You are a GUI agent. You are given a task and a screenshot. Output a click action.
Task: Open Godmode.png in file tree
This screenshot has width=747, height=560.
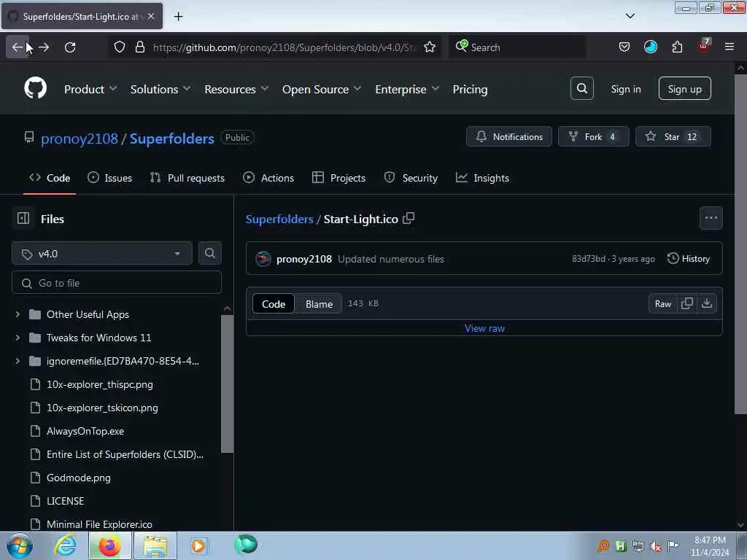[x=79, y=478]
